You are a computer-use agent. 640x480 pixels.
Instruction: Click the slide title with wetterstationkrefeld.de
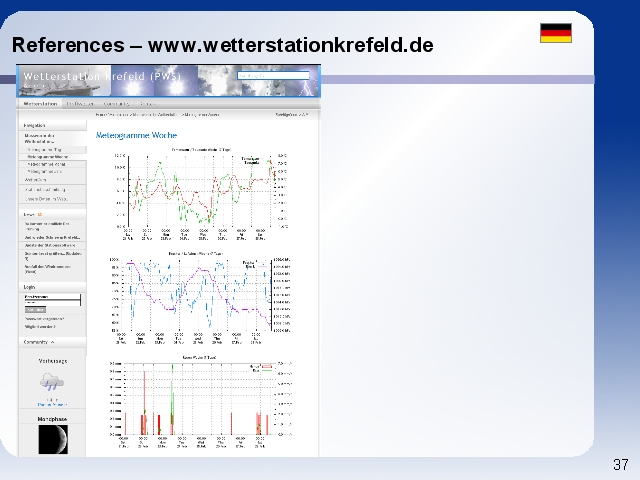coord(222,45)
